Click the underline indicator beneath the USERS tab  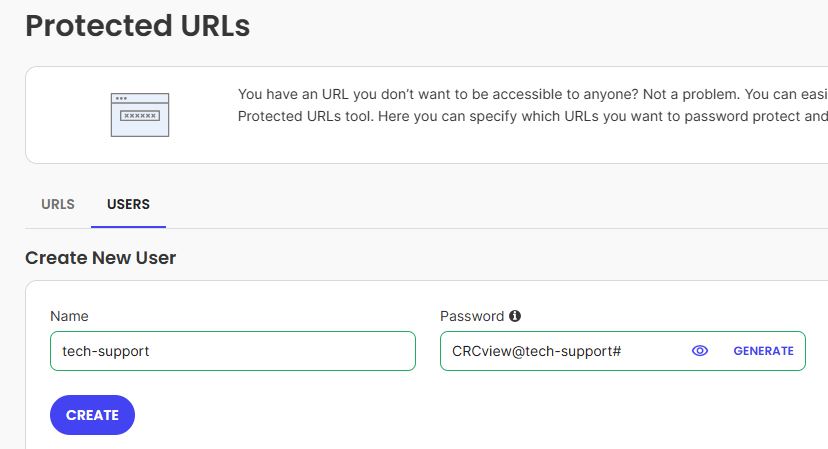[x=128, y=226]
